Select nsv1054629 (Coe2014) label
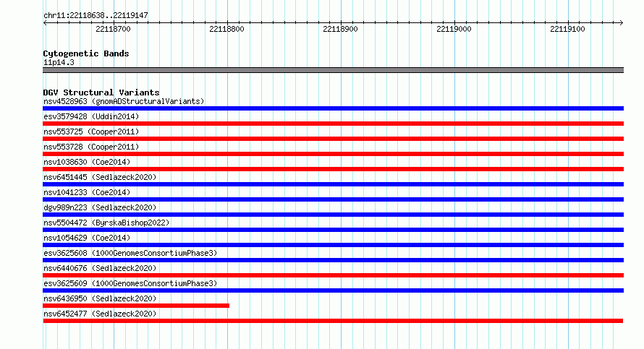 tap(87, 238)
